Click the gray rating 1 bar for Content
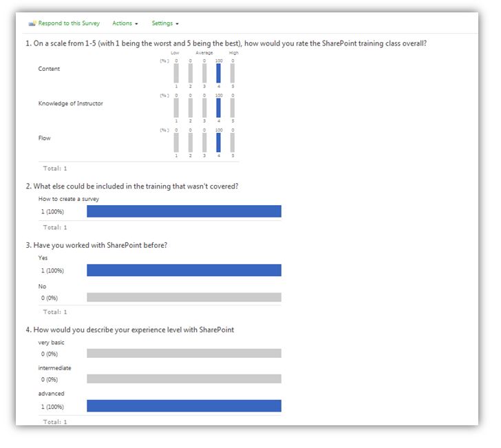Screen dimensions: 501x448 pyautogui.click(x=176, y=74)
